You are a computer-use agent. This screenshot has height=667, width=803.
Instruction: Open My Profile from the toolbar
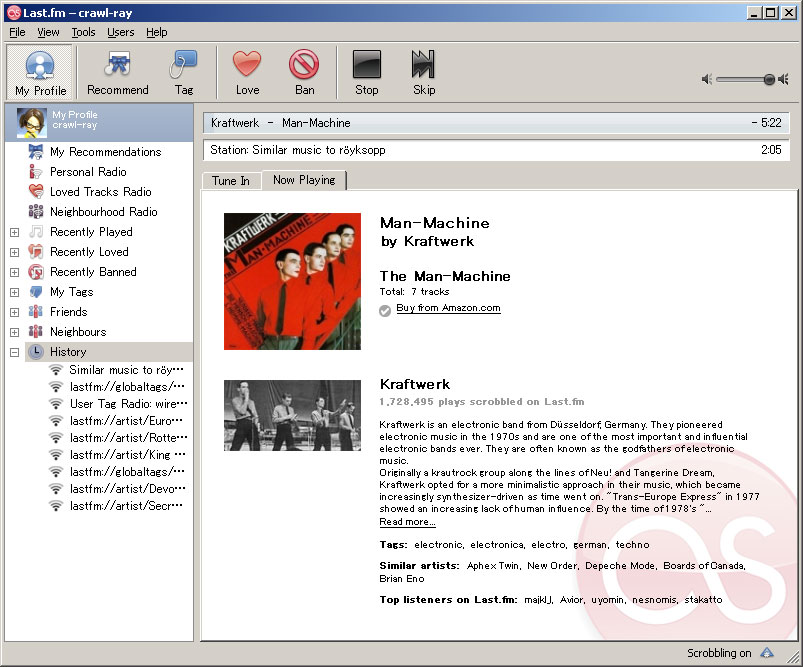pyautogui.click(x=40, y=72)
